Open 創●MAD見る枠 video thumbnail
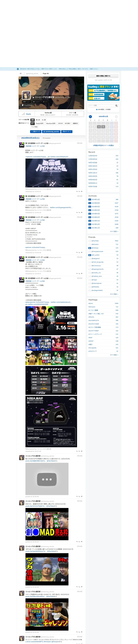This screenshot has height=644, width=138. pos(47,524)
